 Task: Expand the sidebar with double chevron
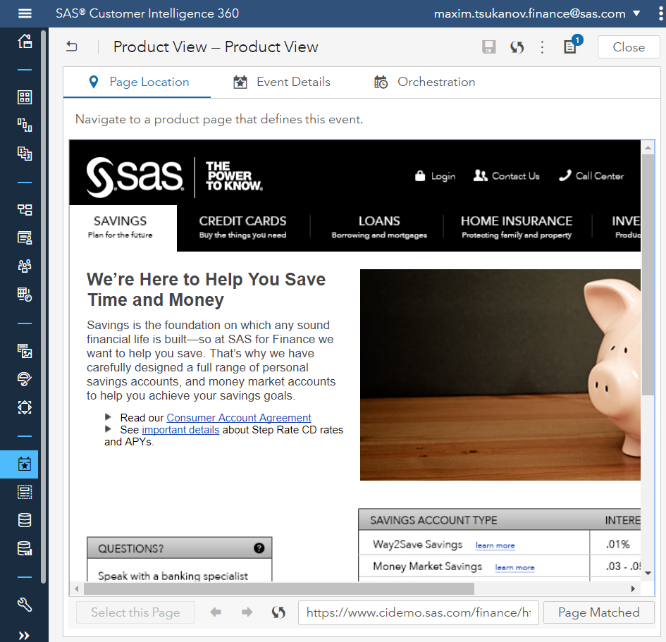tap(24, 636)
